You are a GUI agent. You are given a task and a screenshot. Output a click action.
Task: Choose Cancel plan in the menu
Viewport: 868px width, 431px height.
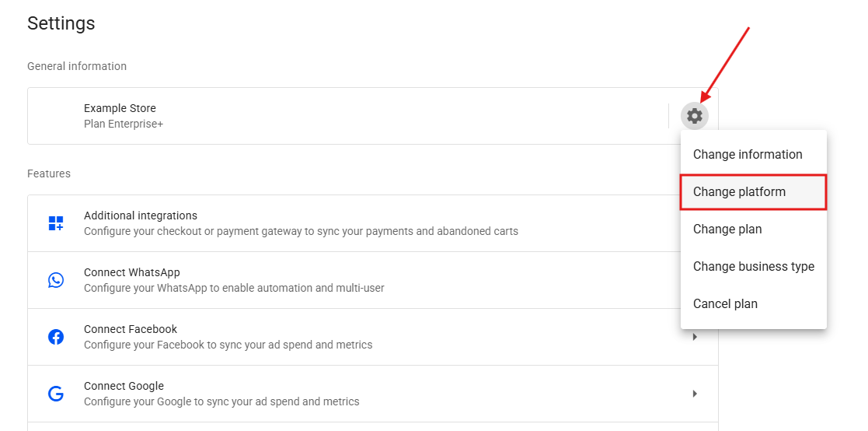(725, 303)
